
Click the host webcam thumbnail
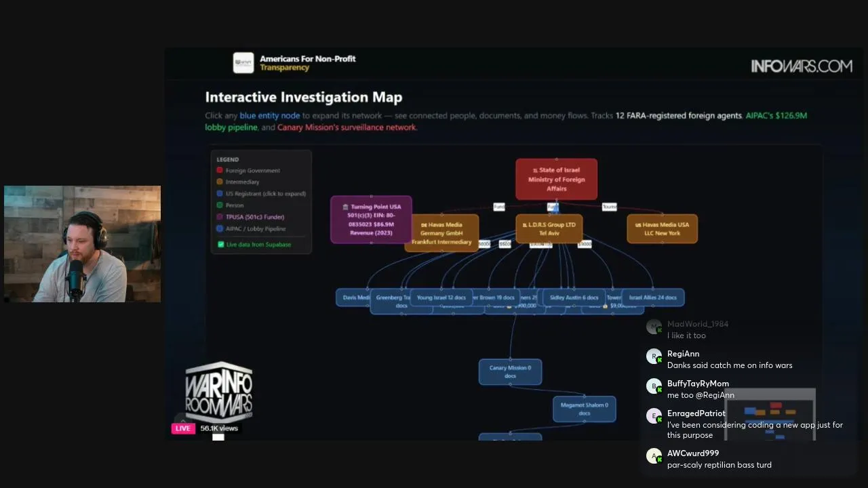(82, 244)
